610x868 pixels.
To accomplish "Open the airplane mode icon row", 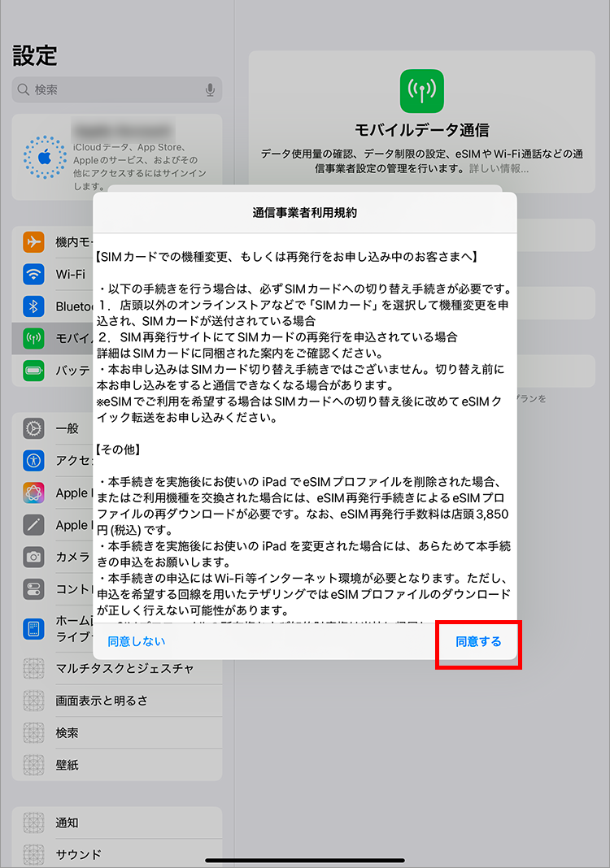I will point(34,242).
